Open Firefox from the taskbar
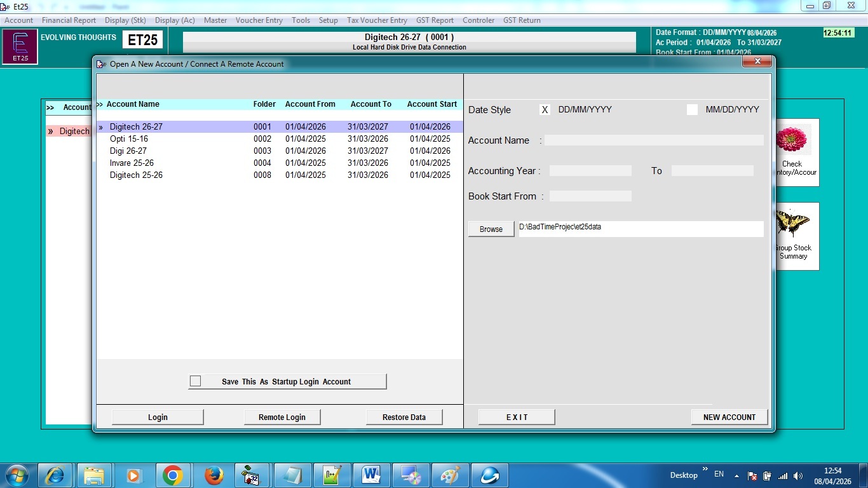The height and width of the screenshot is (488, 868). [214, 475]
